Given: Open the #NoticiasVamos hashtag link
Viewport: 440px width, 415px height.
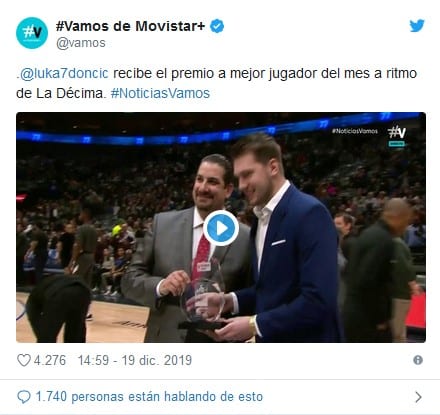Looking at the screenshot, I should 160,93.
